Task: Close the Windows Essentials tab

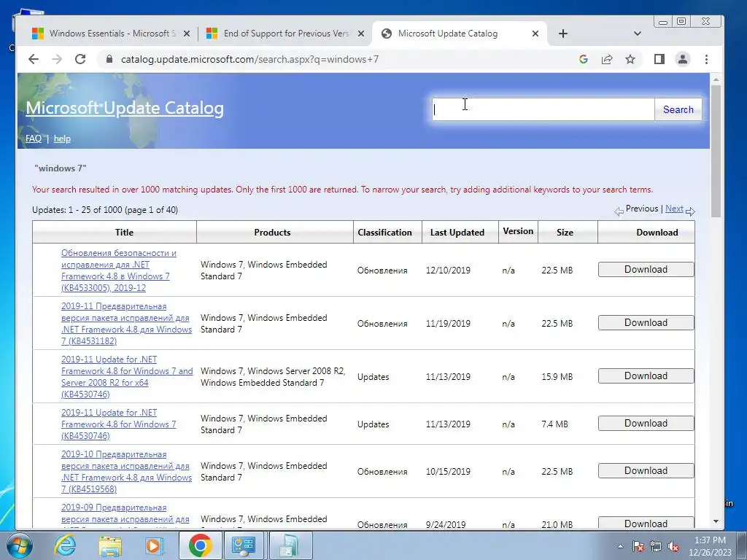Action: click(187, 34)
